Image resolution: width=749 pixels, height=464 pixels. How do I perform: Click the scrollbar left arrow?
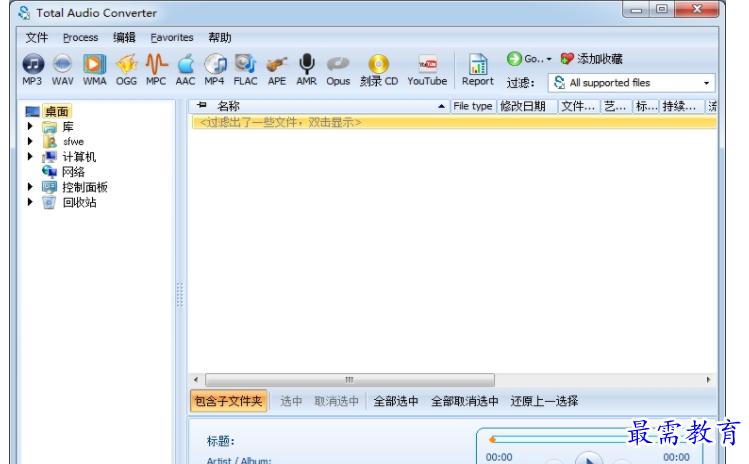click(196, 380)
